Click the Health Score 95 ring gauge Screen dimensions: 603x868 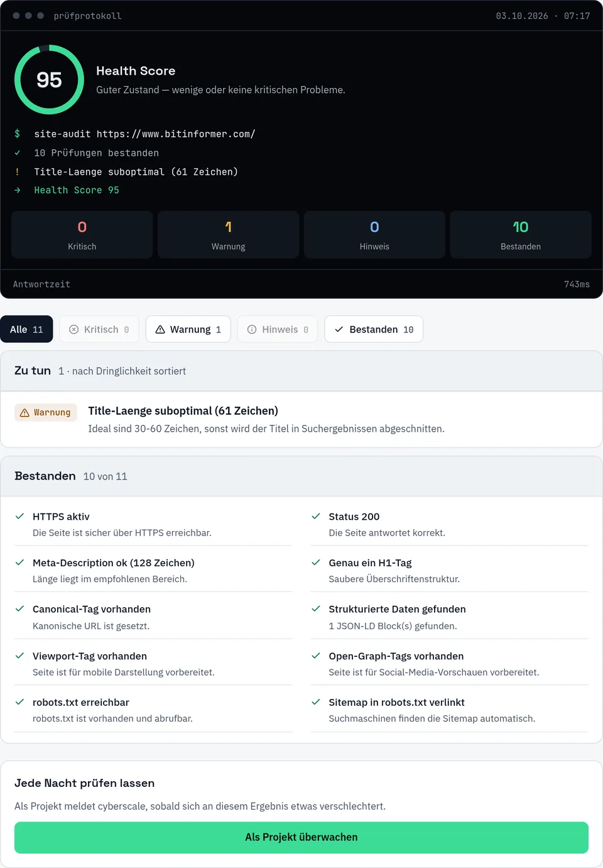[49, 80]
